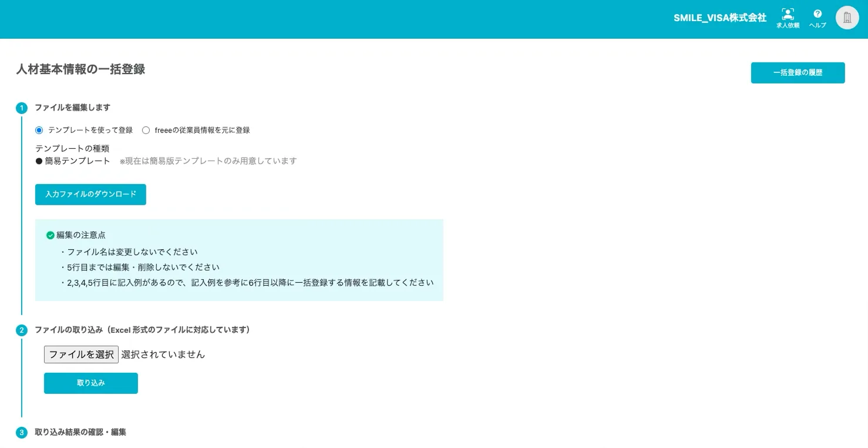Click the green check icon beside 編集の注意点
Image resolution: width=868 pixels, height=448 pixels.
[49, 235]
